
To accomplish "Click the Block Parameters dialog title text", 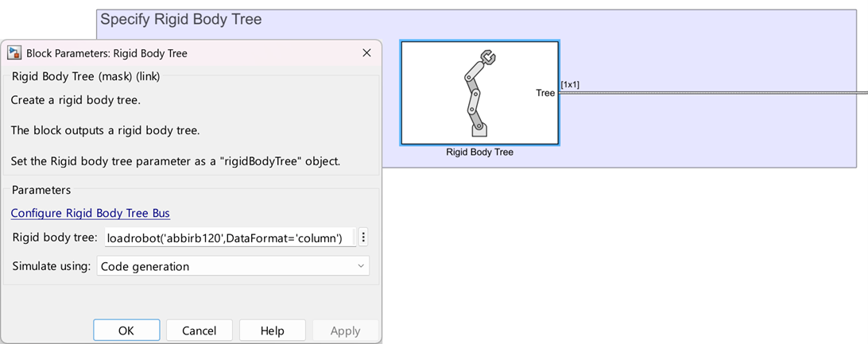I will coord(107,53).
